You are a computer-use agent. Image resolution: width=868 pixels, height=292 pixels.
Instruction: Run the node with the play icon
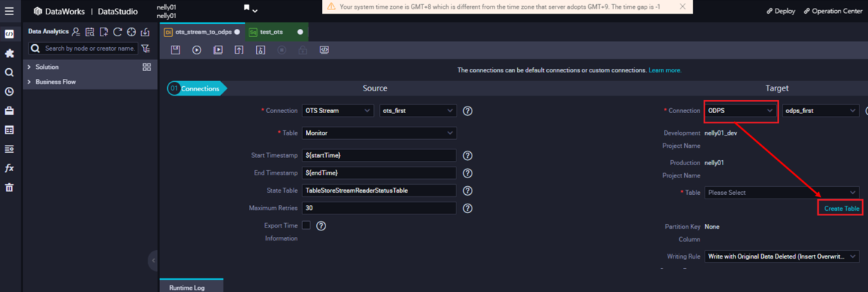pyautogui.click(x=197, y=50)
